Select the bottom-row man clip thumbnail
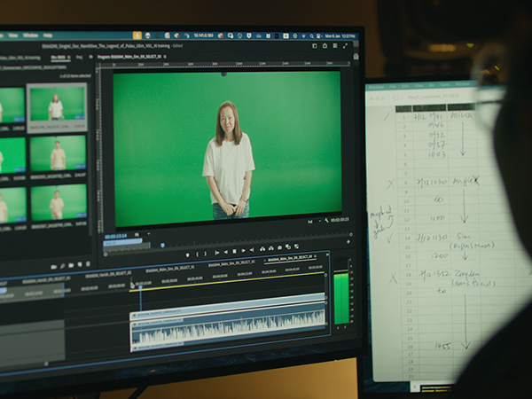532x399 pixels. coord(59,202)
